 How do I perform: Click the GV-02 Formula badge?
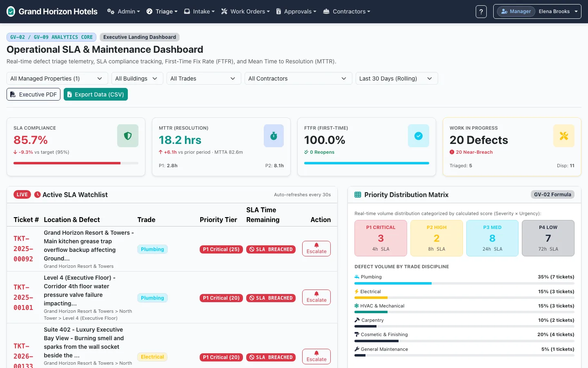pyautogui.click(x=552, y=195)
